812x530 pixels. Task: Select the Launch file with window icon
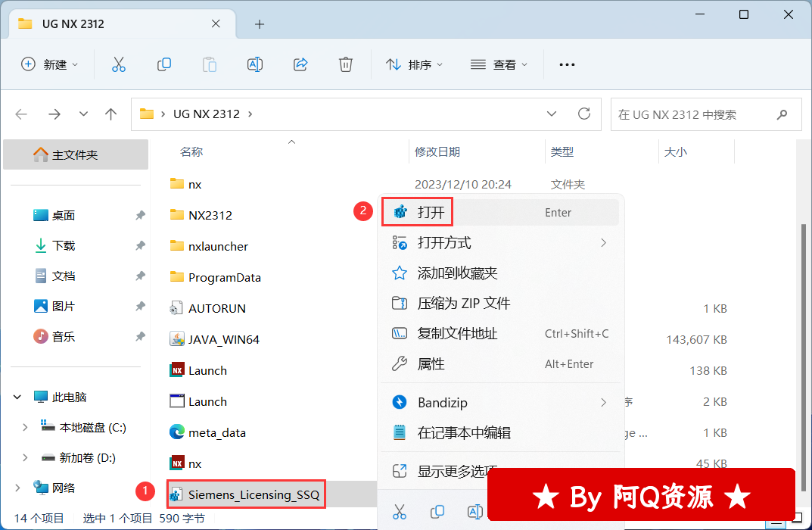coord(198,401)
